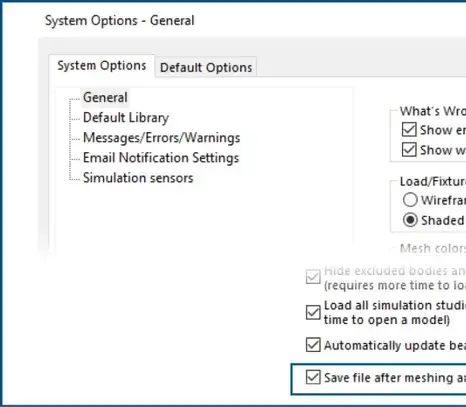The height and width of the screenshot is (407, 466).
Task: Select General in the options tree
Action: click(x=105, y=98)
